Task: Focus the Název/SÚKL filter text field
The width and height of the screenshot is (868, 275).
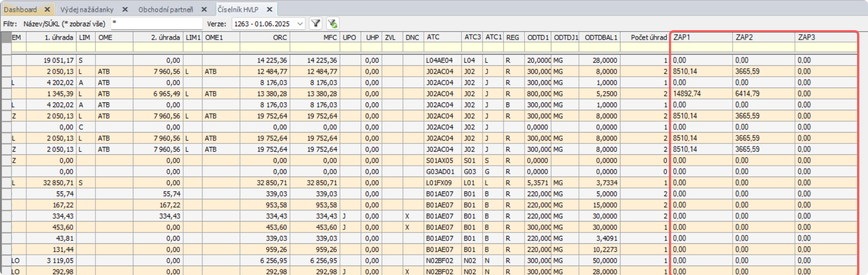Action: coord(157,23)
